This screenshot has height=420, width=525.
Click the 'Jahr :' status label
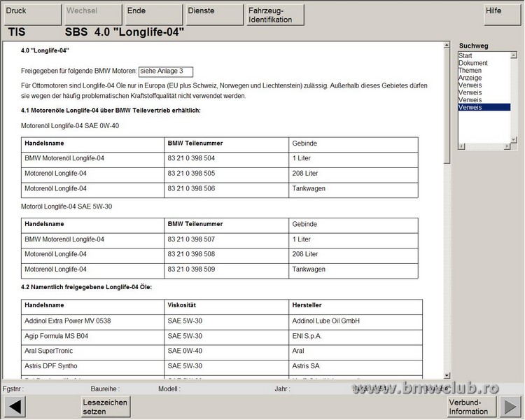pos(282,389)
